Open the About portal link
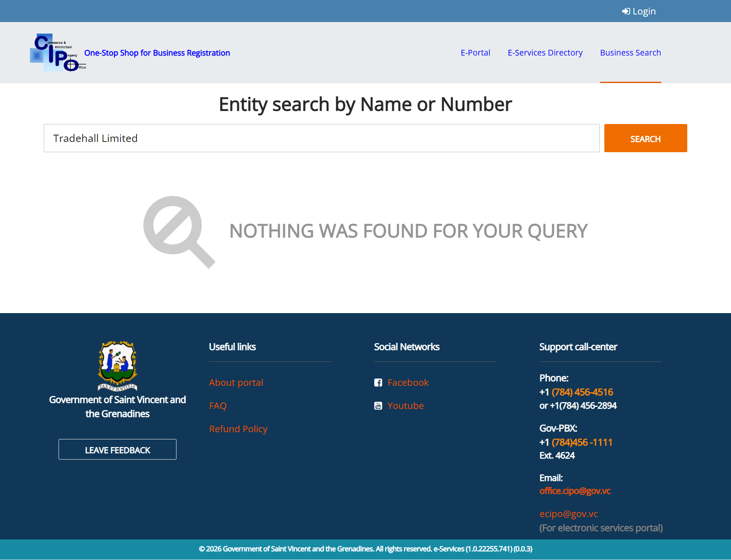This screenshot has width=731, height=560. (x=236, y=383)
